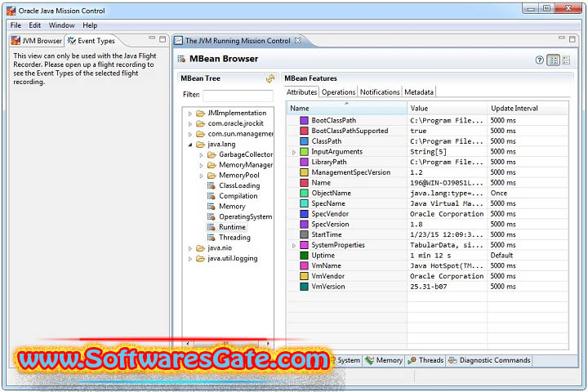This screenshot has width=588, height=392.
Task: Minimize the editor area panel
Action: tap(561, 38)
